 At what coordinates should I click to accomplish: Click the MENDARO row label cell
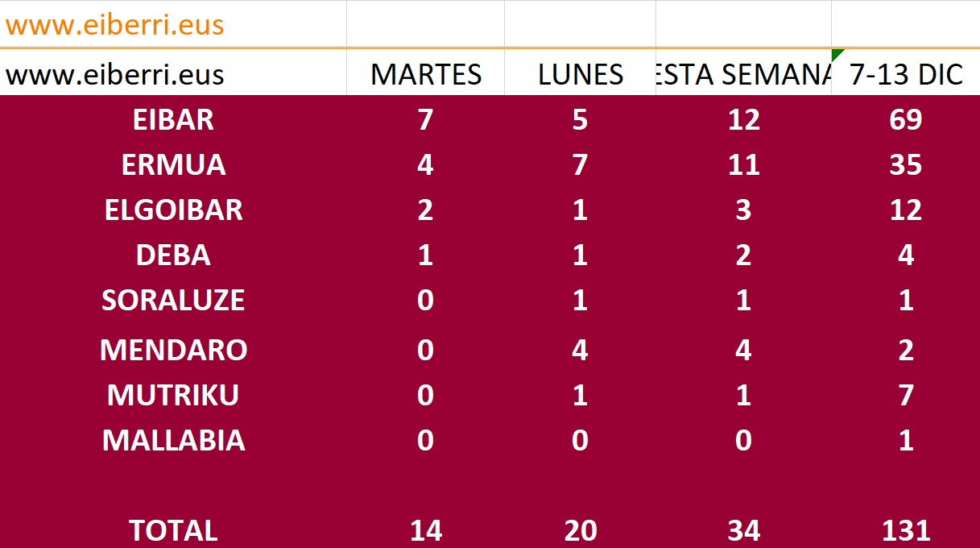pos(173,351)
